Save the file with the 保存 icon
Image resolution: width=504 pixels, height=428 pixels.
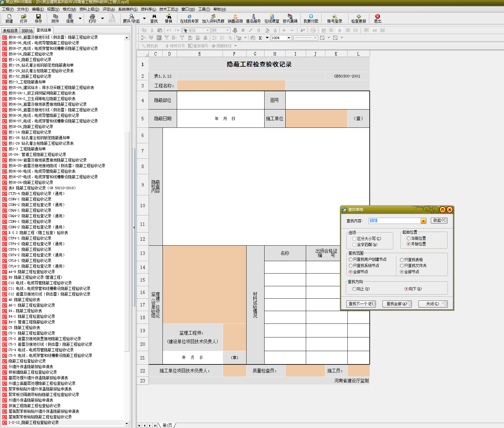click(38, 19)
